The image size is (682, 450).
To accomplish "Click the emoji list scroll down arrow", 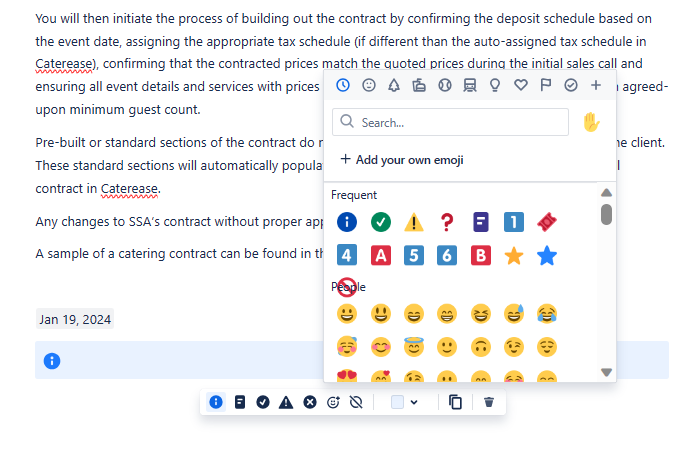I will [606, 373].
